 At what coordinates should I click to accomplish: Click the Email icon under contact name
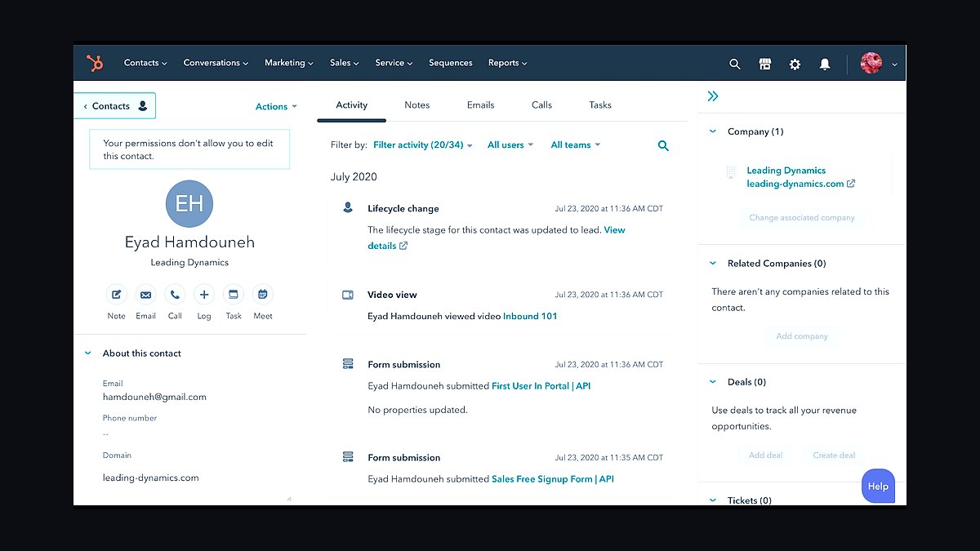coord(145,295)
